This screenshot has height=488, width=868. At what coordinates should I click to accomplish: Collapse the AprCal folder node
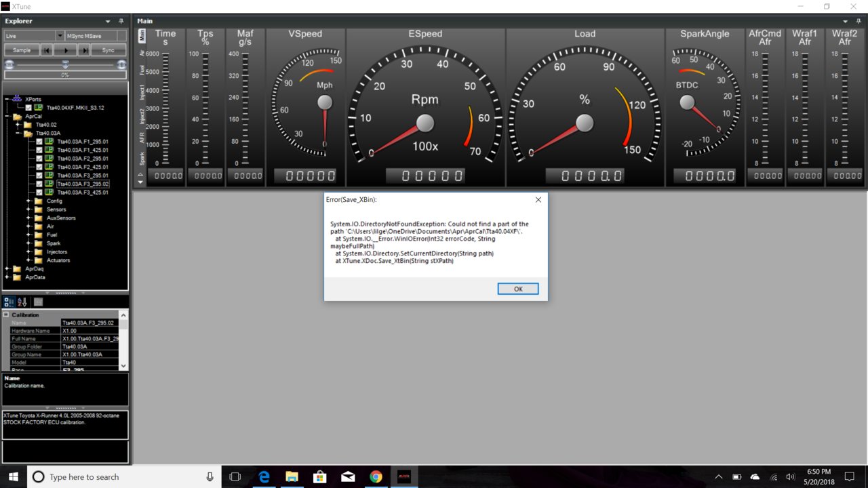coord(7,116)
